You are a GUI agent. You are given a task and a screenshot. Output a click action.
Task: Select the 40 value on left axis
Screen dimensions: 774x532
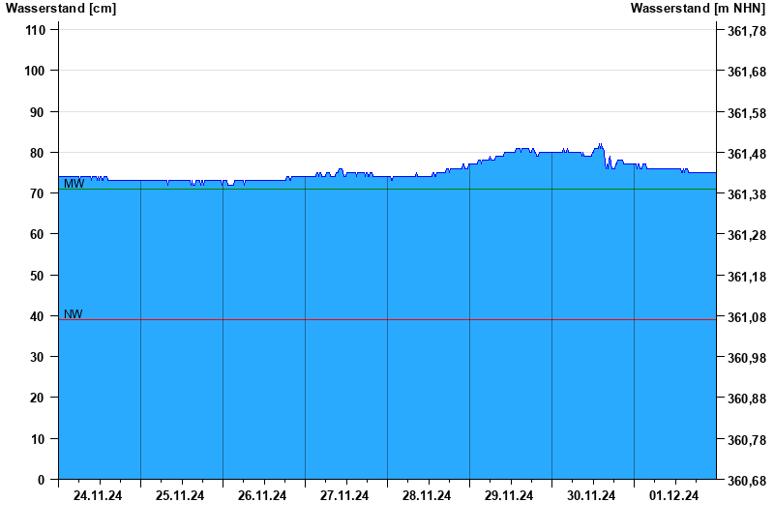tap(38, 316)
